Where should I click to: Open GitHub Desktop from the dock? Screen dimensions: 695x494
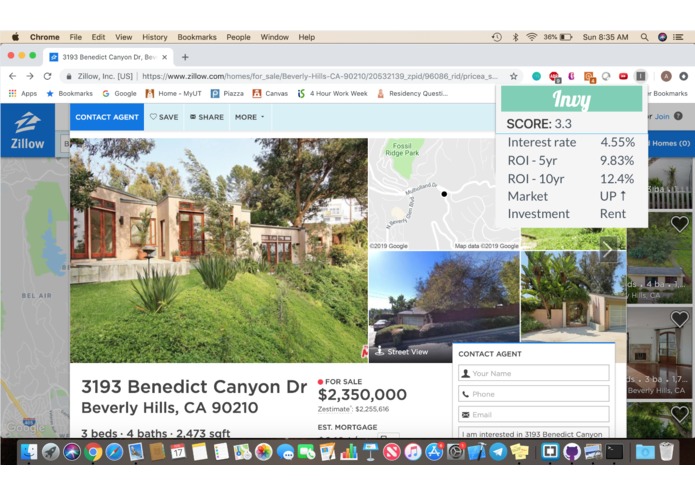(x=572, y=452)
